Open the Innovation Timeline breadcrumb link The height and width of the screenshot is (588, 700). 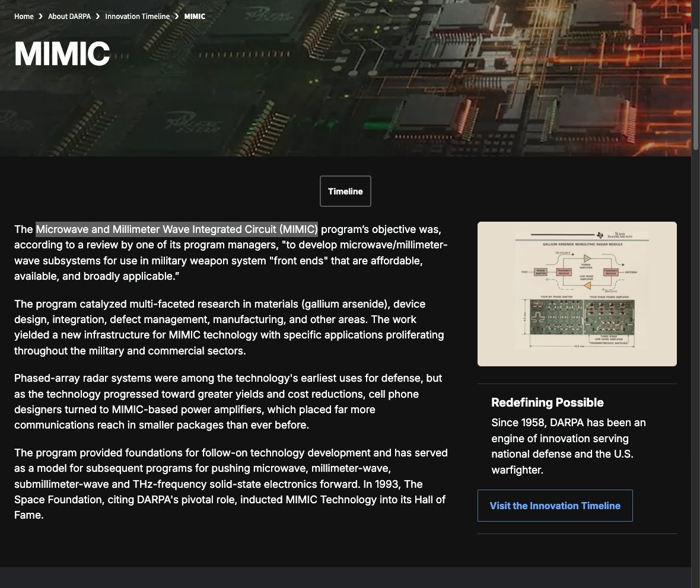point(138,17)
